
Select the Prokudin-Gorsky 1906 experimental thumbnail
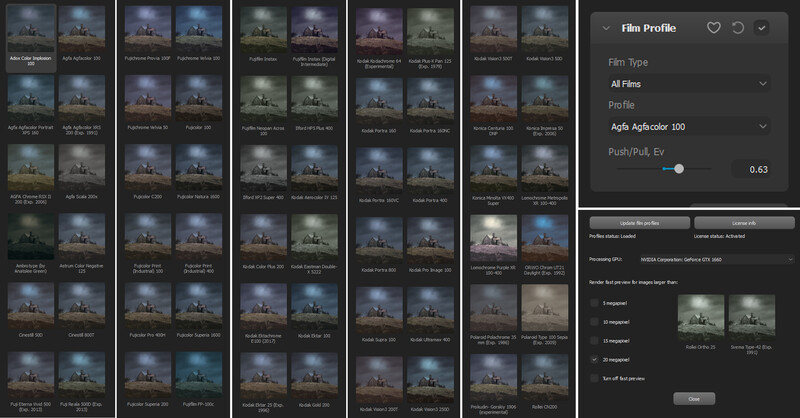pyautogui.click(x=493, y=378)
